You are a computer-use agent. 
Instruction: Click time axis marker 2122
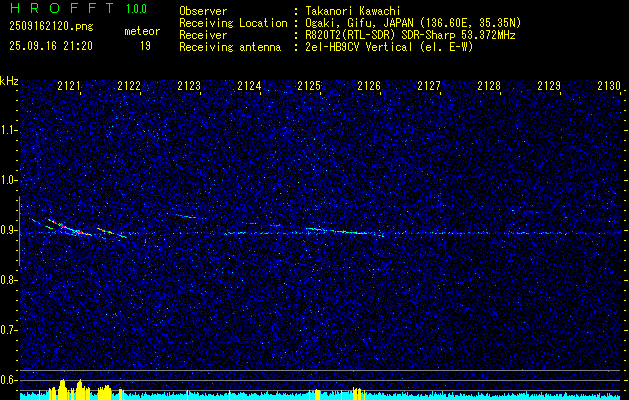point(129,86)
